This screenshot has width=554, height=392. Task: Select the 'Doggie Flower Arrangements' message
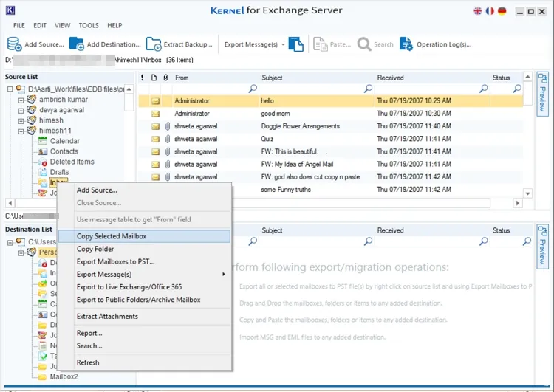pyautogui.click(x=330, y=126)
